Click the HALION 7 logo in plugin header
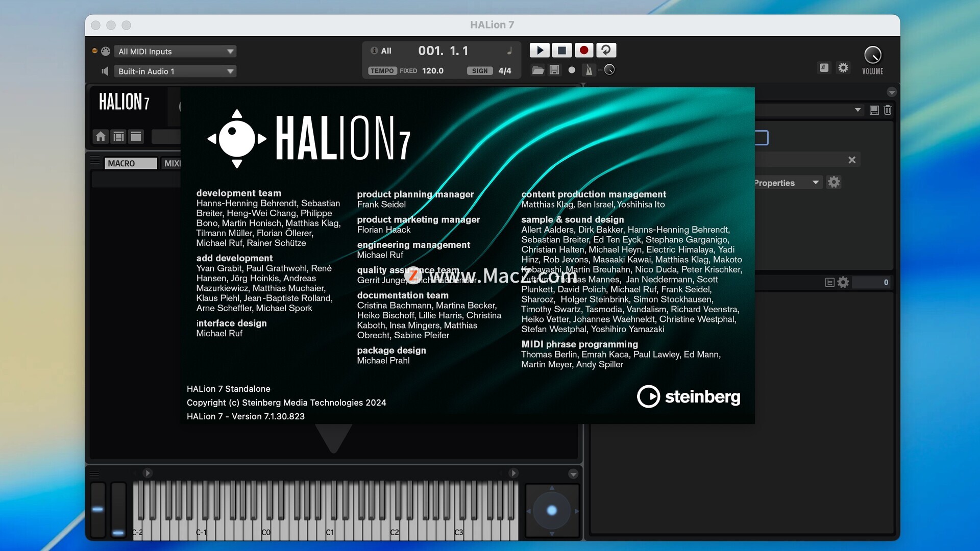Viewport: 980px width, 551px height. click(x=124, y=102)
